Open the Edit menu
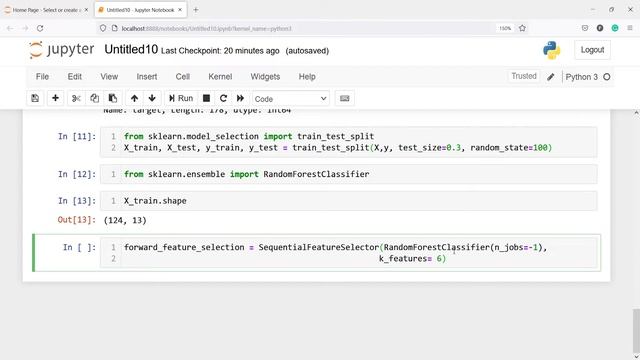The image size is (640, 360). [74, 77]
